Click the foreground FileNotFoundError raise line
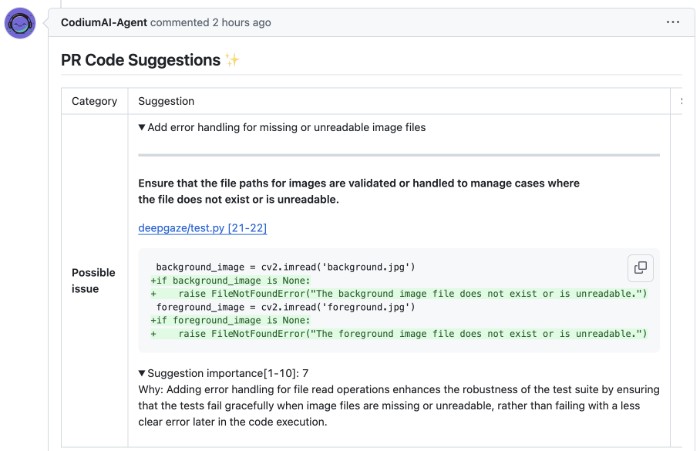Image resolution: width=700 pixels, height=451 pixels. 399,334
